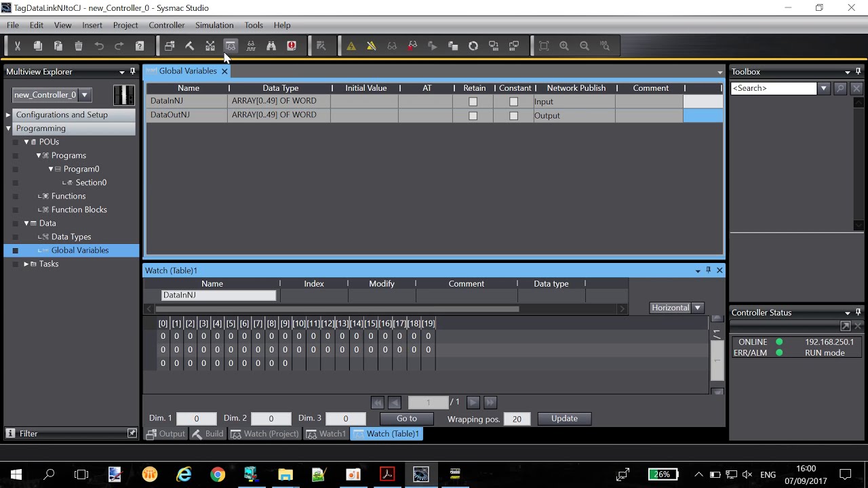Viewport: 868px width, 488px height.
Task: Open the File menu
Action: pos(13,25)
